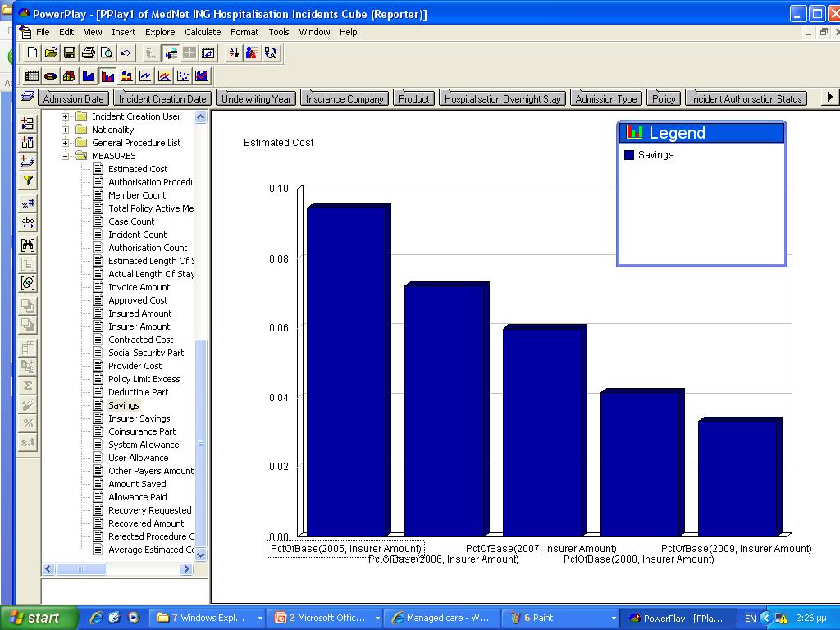Select the pie chart display icon

50,76
